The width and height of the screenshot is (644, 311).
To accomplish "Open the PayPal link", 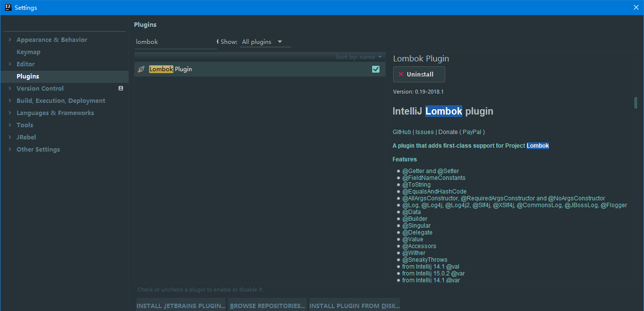I will pyautogui.click(x=472, y=132).
